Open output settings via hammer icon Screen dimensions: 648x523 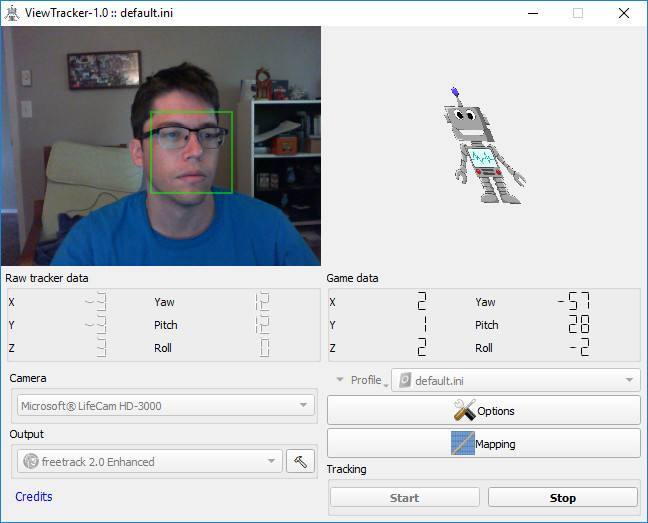click(x=300, y=461)
